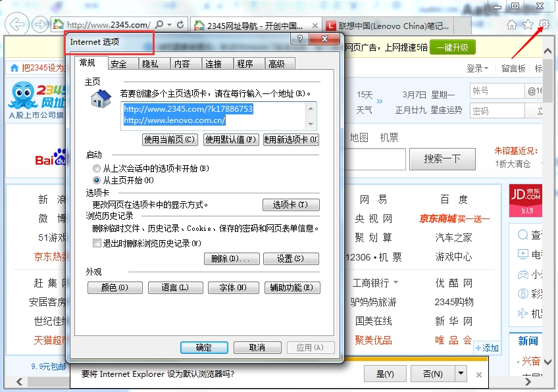Click the Lenovo tab favicon

pyautogui.click(x=331, y=26)
